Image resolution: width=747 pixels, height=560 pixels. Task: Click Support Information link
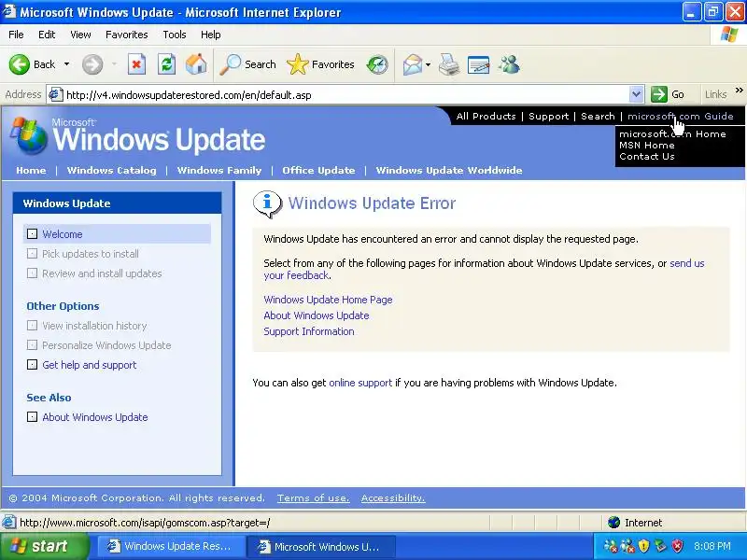click(309, 331)
